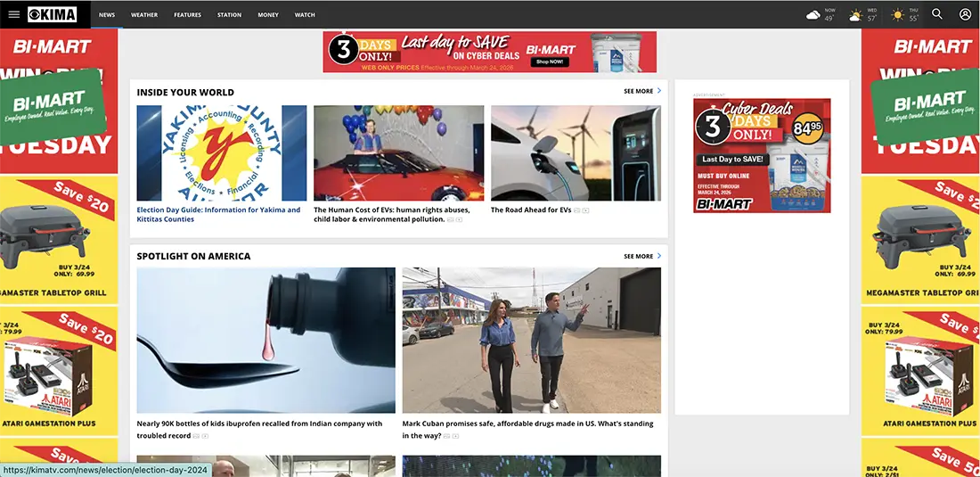
Task: Click the right Atari Gamestation Plus ad
Action: click(920, 371)
